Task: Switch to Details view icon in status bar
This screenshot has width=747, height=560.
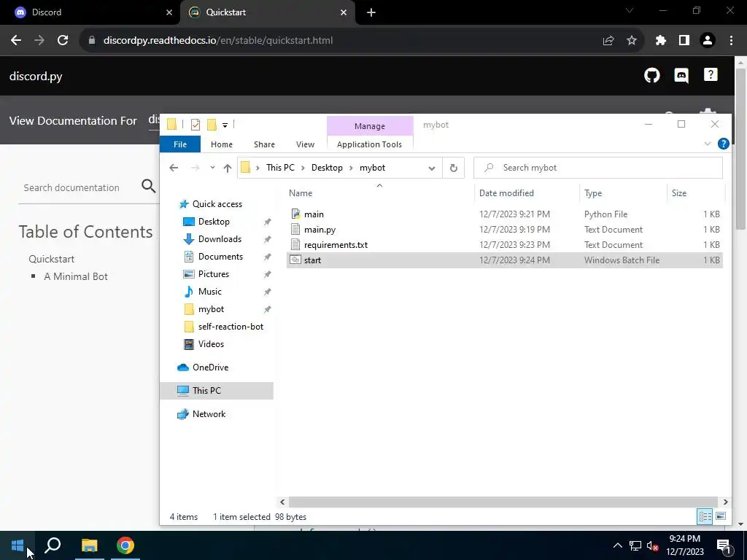Action: (x=705, y=517)
